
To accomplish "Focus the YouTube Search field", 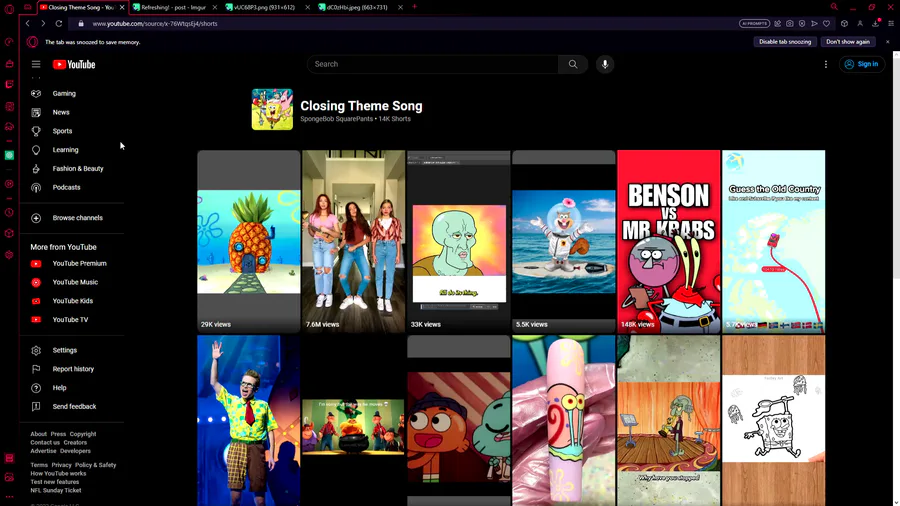I will tap(433, 64).
